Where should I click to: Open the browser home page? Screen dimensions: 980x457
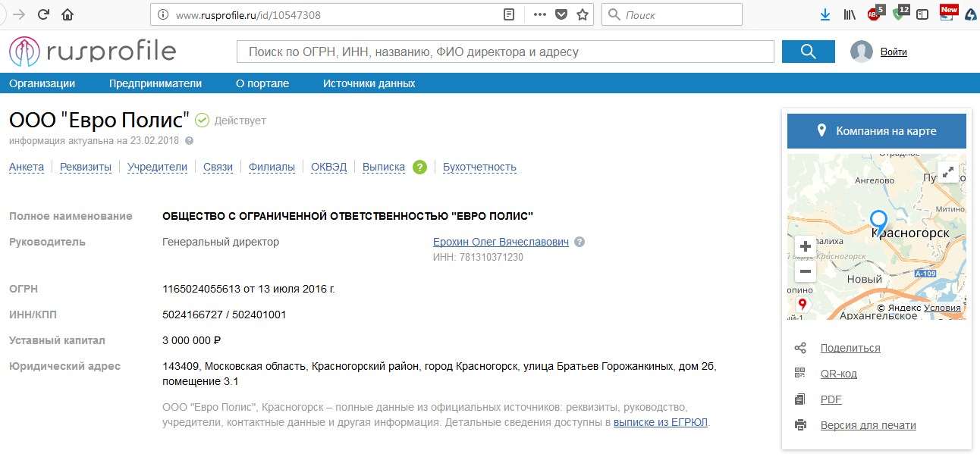(68, 14)
